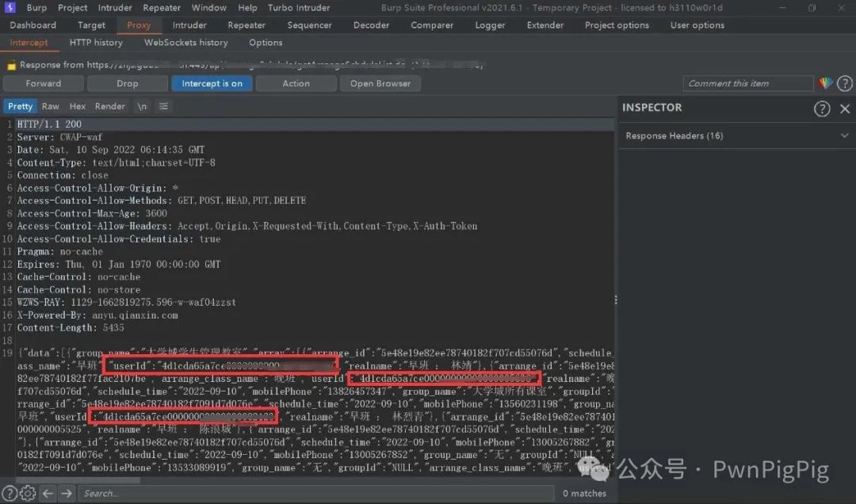Open the Repeater menu in menu bar
Viewport: 856px width, 504px height.
[x=162, y=8]
